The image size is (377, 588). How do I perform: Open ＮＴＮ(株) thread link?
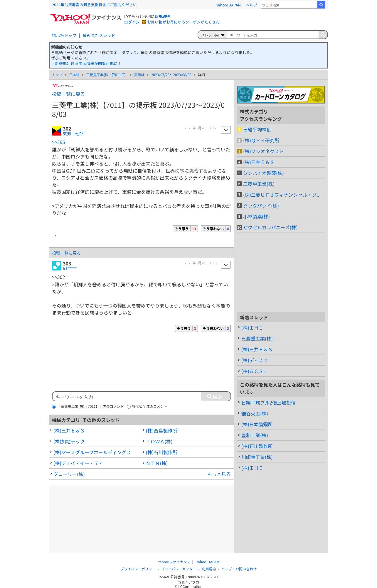pos(157,463)
